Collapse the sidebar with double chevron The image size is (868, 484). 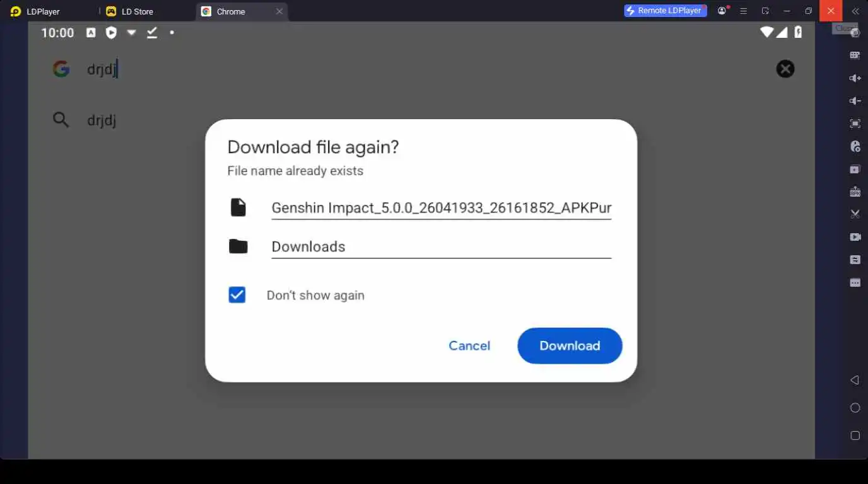click(x=855, y=11)
